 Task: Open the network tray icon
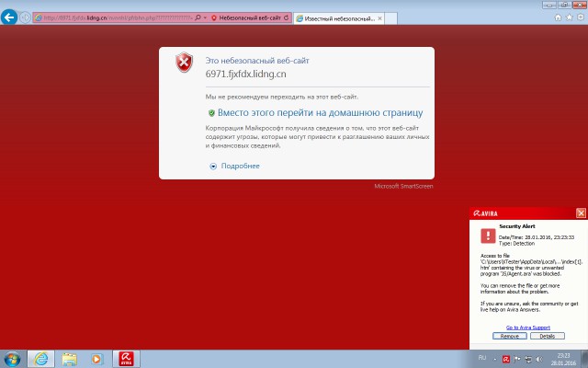[x=528, y=360]
